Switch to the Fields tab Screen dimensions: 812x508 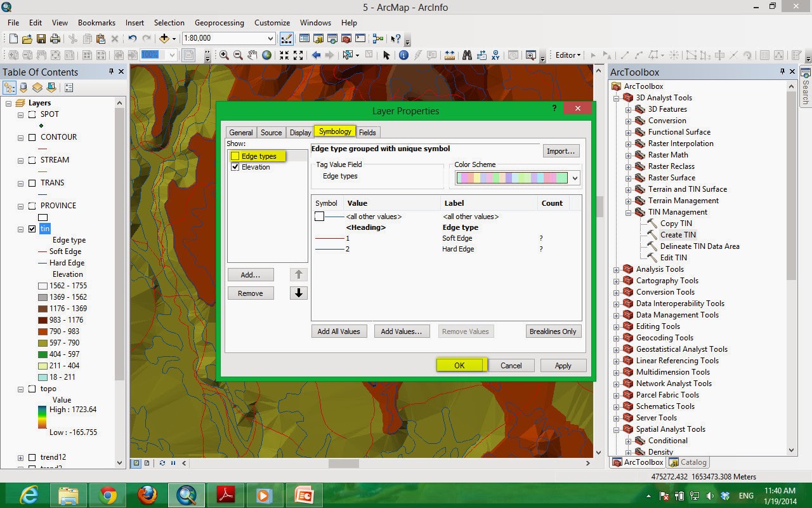pos(367,133)
